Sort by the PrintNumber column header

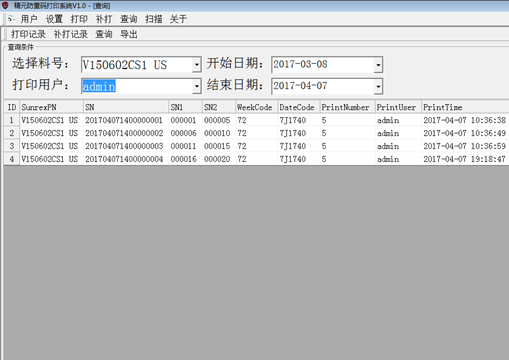(347, 107)
